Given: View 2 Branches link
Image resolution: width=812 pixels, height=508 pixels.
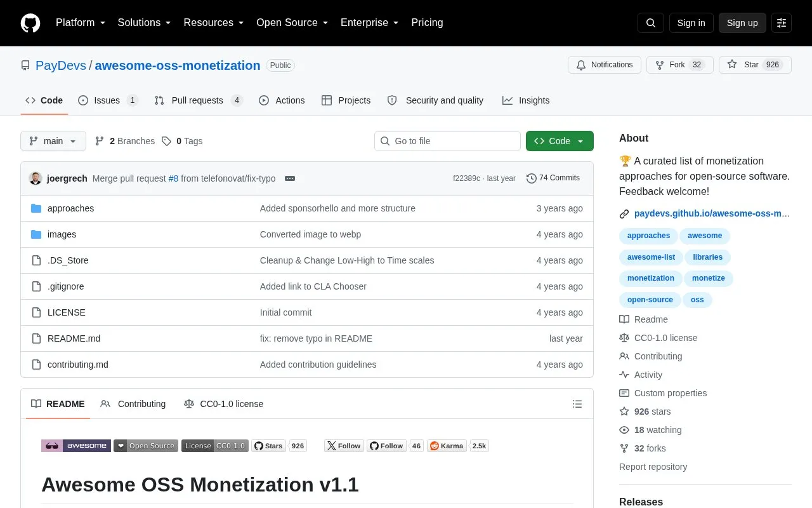Looking at the screenshot, I should coord(125,141).
